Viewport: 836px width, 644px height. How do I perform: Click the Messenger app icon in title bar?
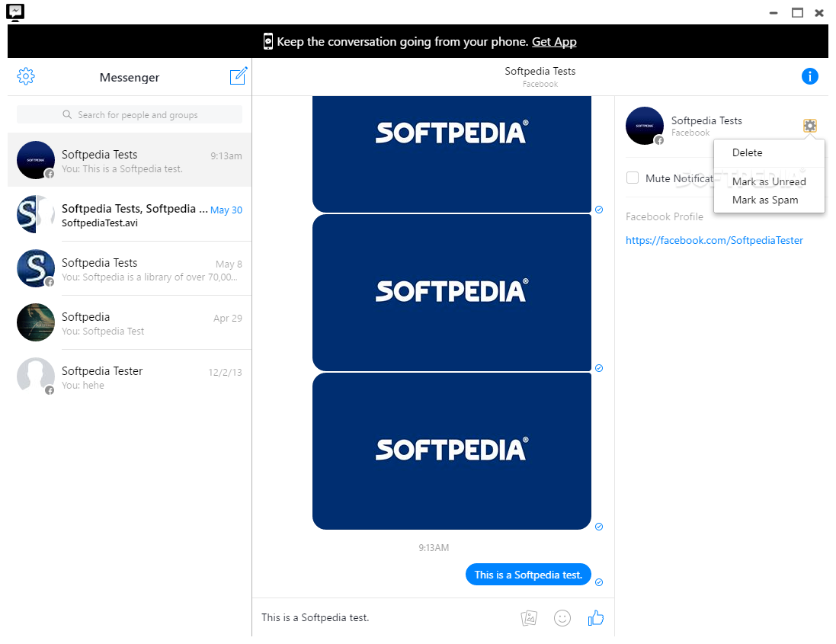tap(15, 12)
